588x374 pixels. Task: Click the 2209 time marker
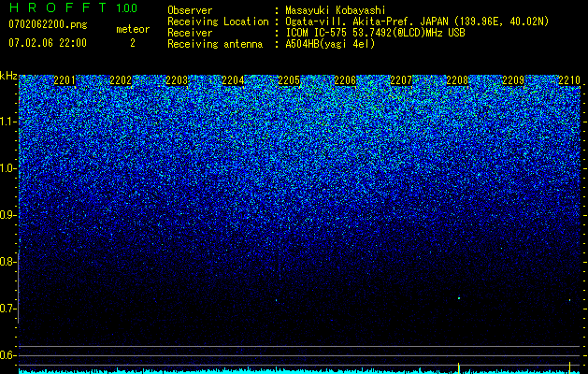(513, 80)
